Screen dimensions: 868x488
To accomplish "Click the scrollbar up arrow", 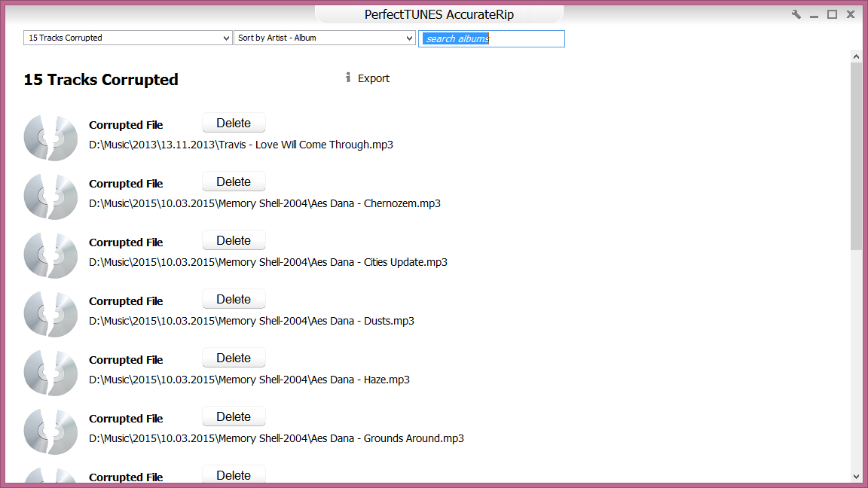I will click(x=856, y=56).
